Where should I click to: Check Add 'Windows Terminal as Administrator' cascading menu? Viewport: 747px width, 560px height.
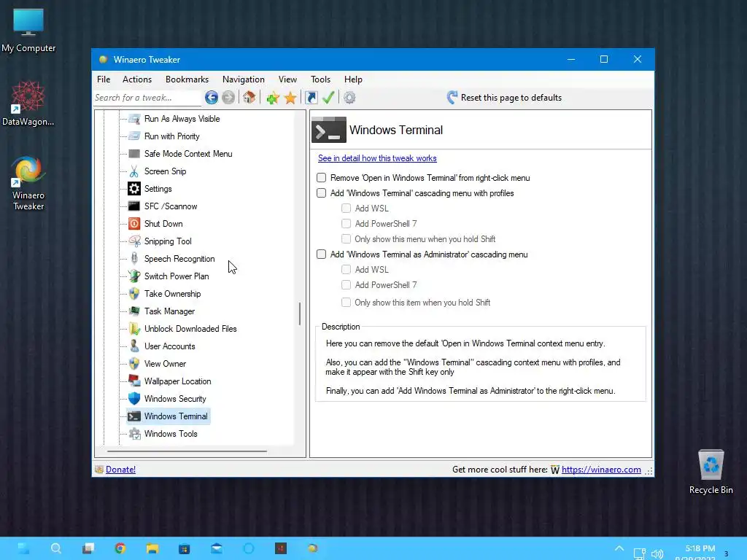pyautogui.click(x=322, y=254)
